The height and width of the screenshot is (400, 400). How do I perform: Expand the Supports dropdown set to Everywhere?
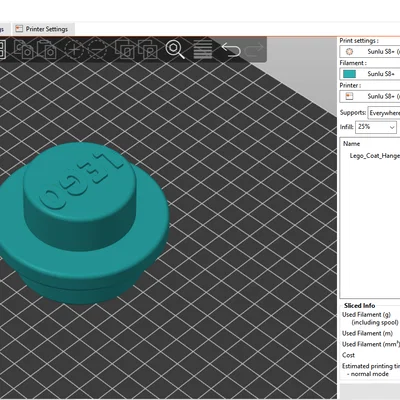384,113
